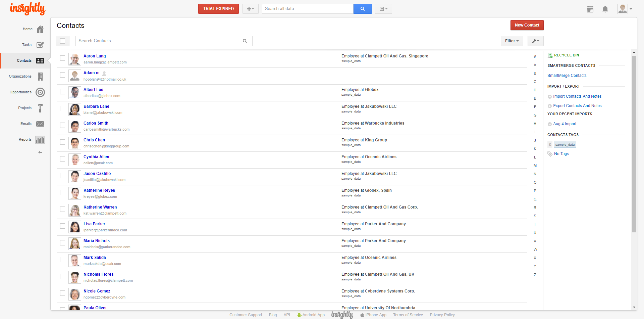Jump to letter S in alphabet index
The height and width of the screenshot is (319, 644).
[x=535, y=216]
